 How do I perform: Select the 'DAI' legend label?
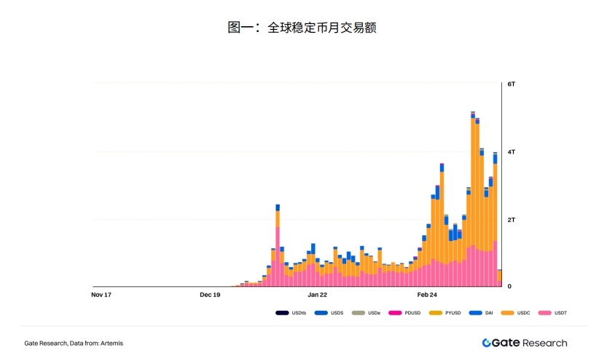pyautogui.click(x=489, y=313)
